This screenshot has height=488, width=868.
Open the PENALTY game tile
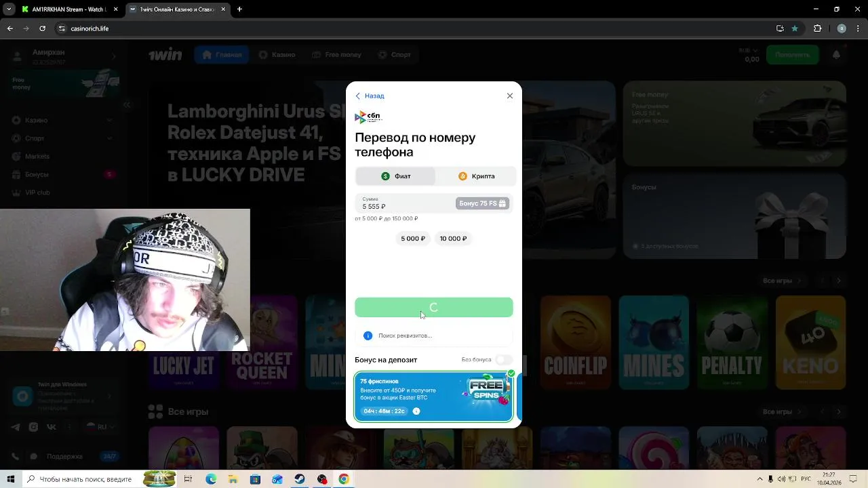(732, 342)
